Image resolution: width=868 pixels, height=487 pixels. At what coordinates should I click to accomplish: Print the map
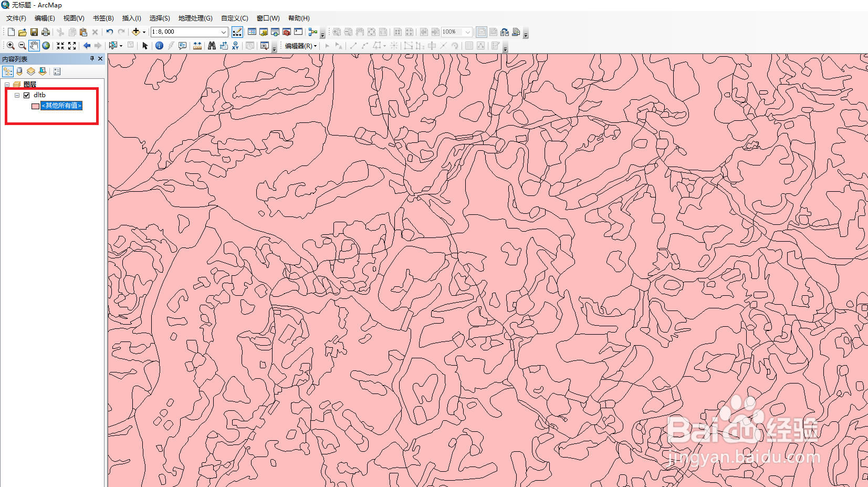click(46, 32)
